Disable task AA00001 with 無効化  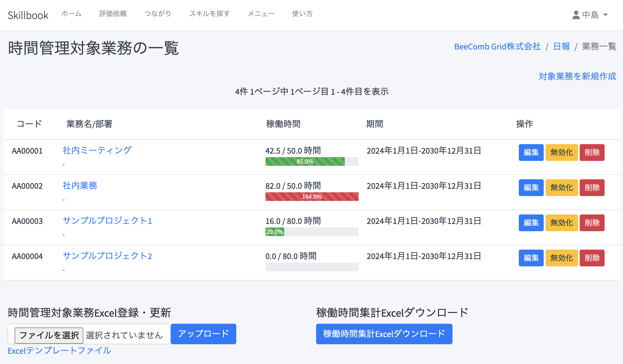pyautogui.click(x=562, y=153)
